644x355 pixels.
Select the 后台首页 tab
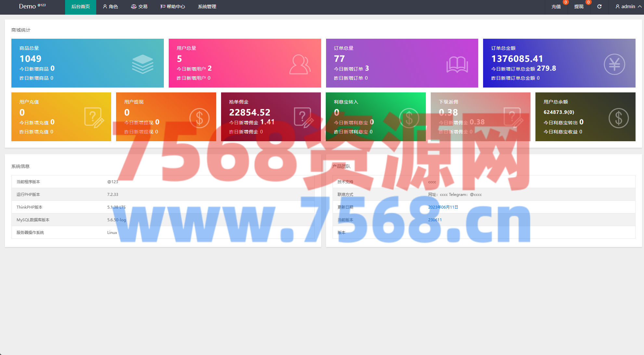pyautogui.click(x=80, y=7)
